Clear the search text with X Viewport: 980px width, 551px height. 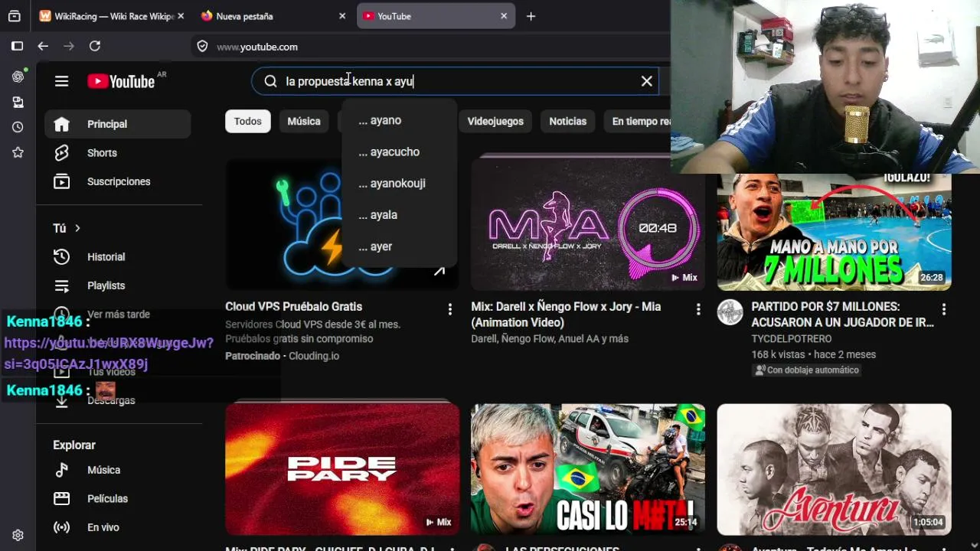pyautogui.click(x=647, y=81)
